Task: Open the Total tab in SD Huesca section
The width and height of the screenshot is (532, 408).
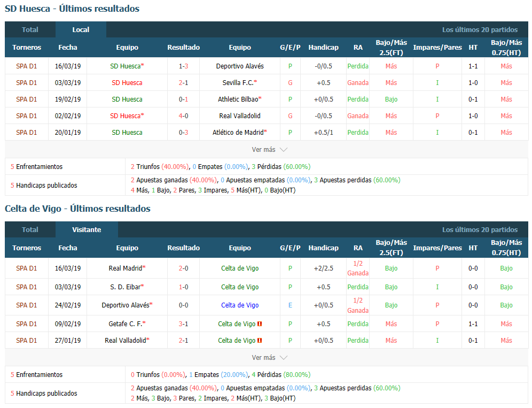Action: click(x=30, y=29)
